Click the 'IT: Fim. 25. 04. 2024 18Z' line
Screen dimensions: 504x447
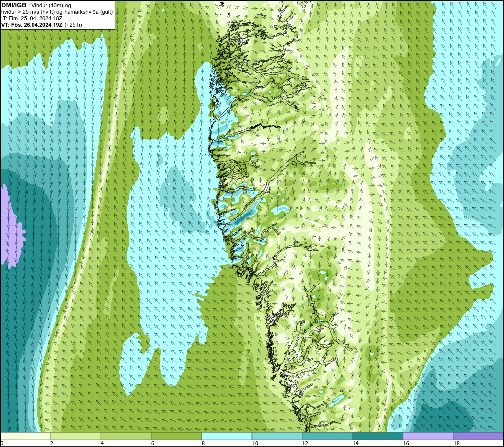click(x=32, y=18)
